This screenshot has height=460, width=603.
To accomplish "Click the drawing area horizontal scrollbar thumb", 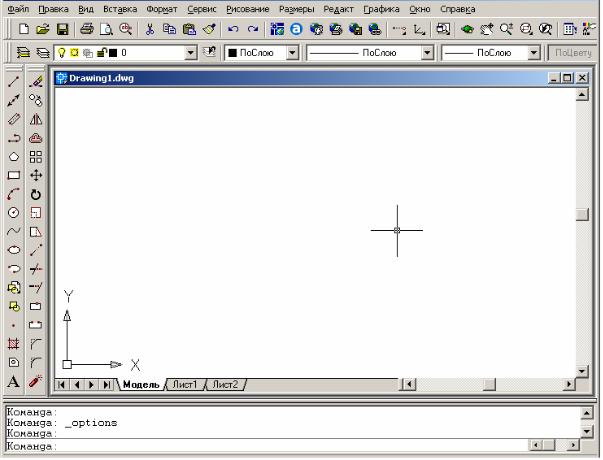I will point(489,384).
